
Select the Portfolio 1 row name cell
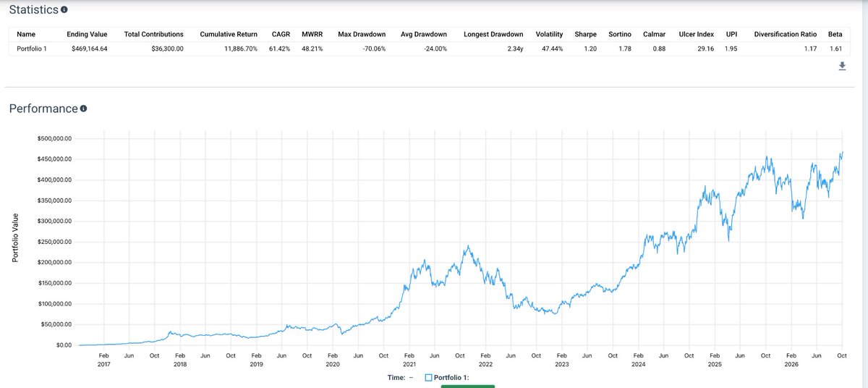click(x=33, y=48)
